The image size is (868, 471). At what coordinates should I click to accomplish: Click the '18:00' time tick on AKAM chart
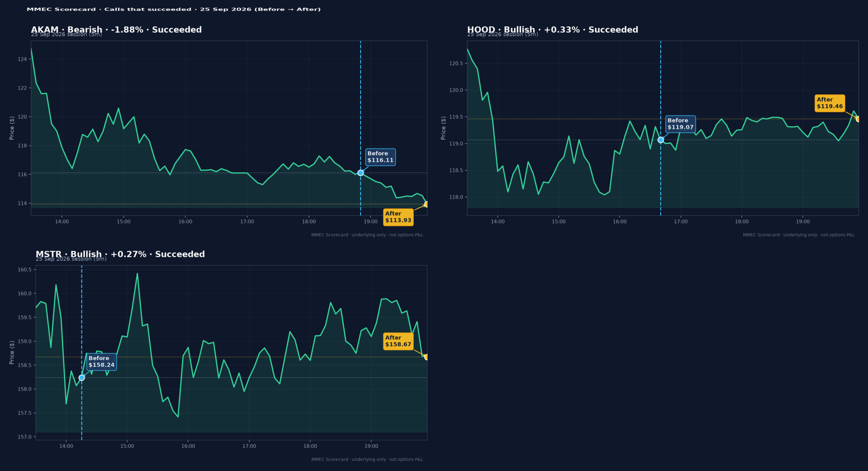(309, 222)
